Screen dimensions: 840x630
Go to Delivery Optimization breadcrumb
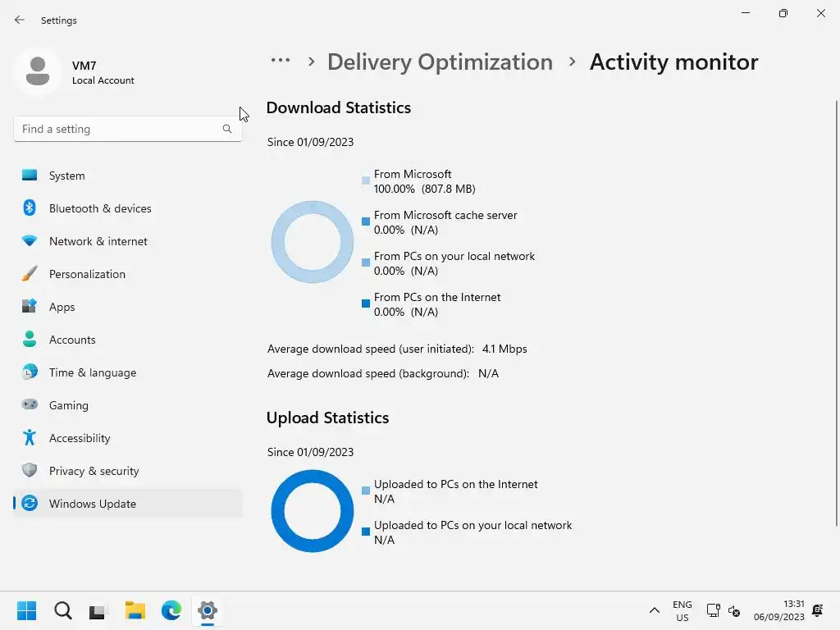click(x=440, y=62)
